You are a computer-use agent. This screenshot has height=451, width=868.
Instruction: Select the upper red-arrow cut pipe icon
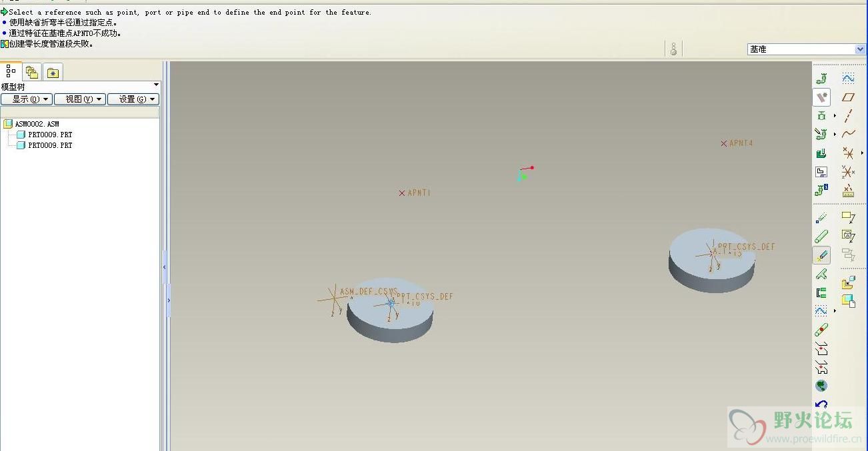[x=821, y=348]
